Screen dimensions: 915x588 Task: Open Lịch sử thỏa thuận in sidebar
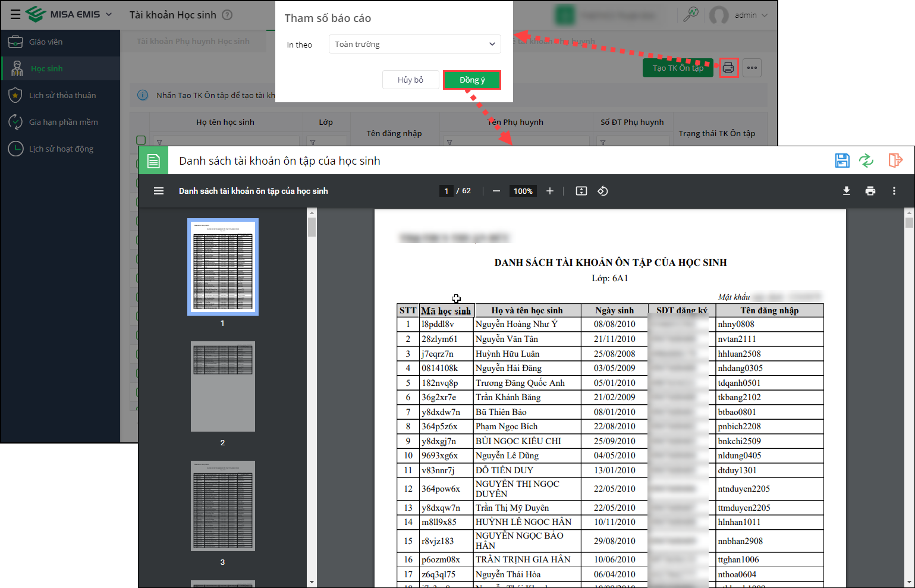[x=61, y=95]
